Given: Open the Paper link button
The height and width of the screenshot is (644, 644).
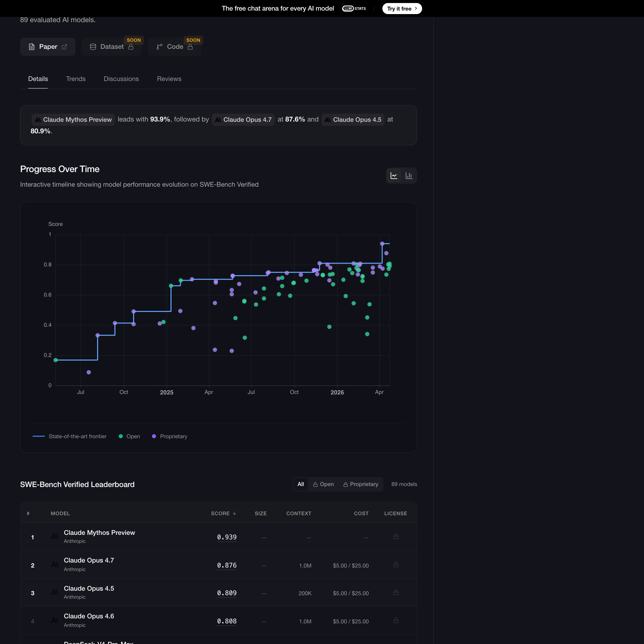Looking at the screenshot, I should click(48, 47).
